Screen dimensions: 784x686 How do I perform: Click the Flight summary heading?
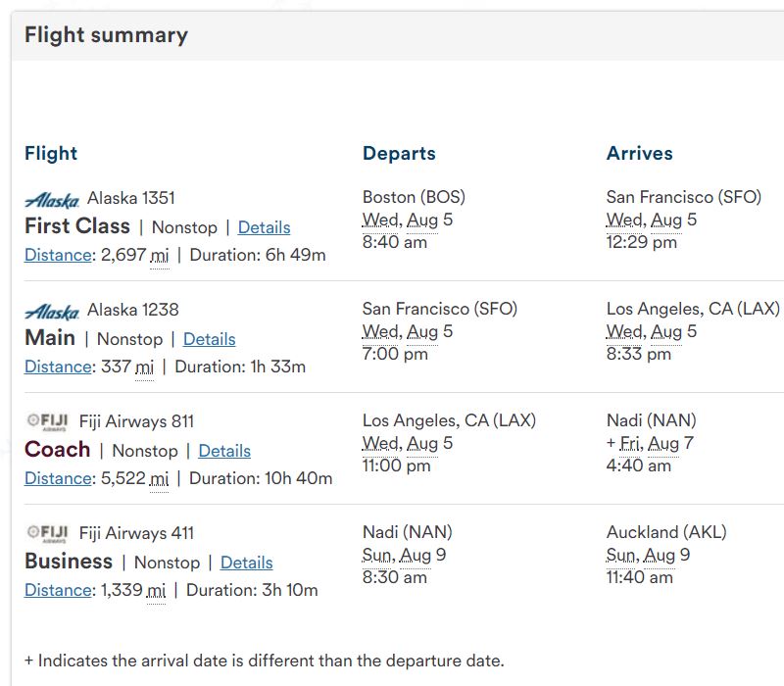coord(106,35)
